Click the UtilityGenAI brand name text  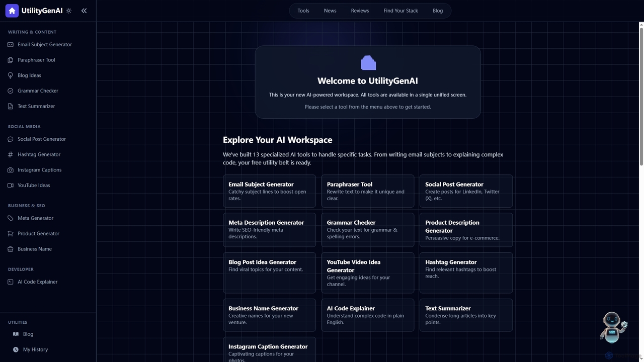click(42, 11)
